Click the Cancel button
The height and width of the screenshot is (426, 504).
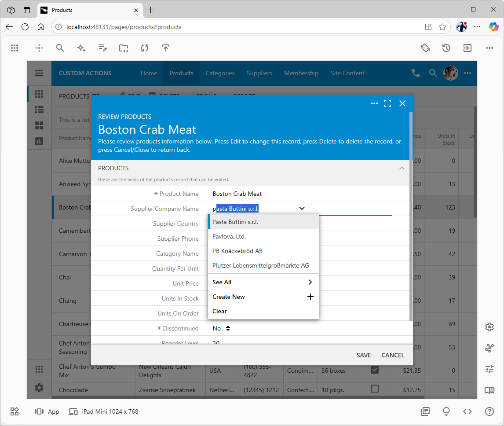coord(392,355)
